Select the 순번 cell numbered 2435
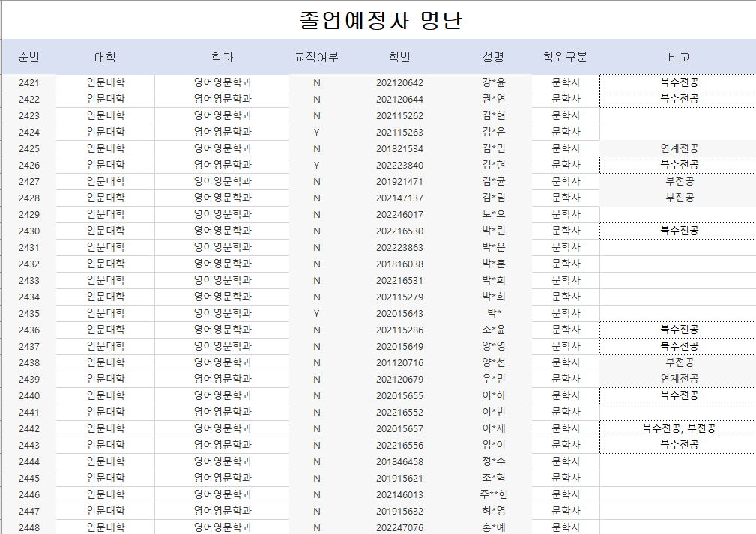The image size is (756, 534). coord(29,314)
